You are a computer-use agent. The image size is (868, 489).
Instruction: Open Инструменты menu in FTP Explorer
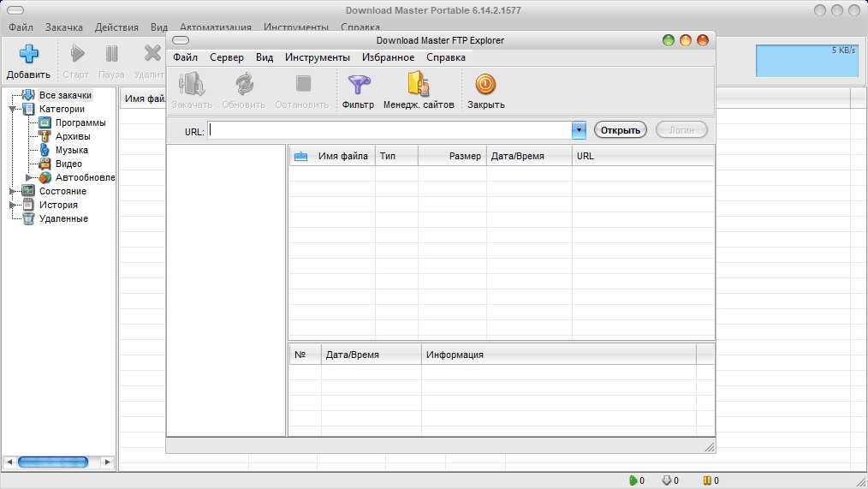(x=318, y=57)
